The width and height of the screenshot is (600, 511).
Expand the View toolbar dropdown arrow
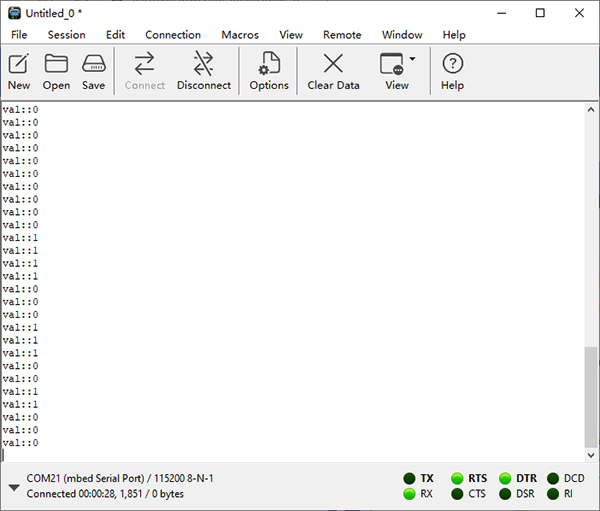coord(412,59)
